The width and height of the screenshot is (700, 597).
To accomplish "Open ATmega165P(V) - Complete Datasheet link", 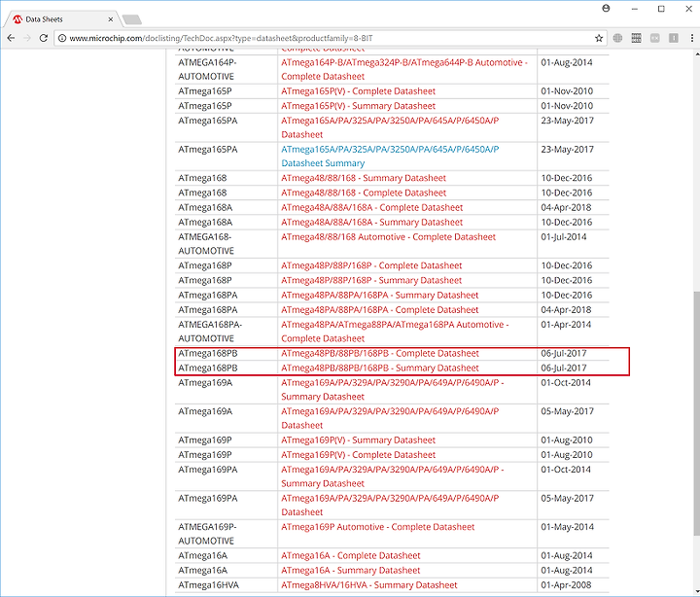I will point(358,91).
